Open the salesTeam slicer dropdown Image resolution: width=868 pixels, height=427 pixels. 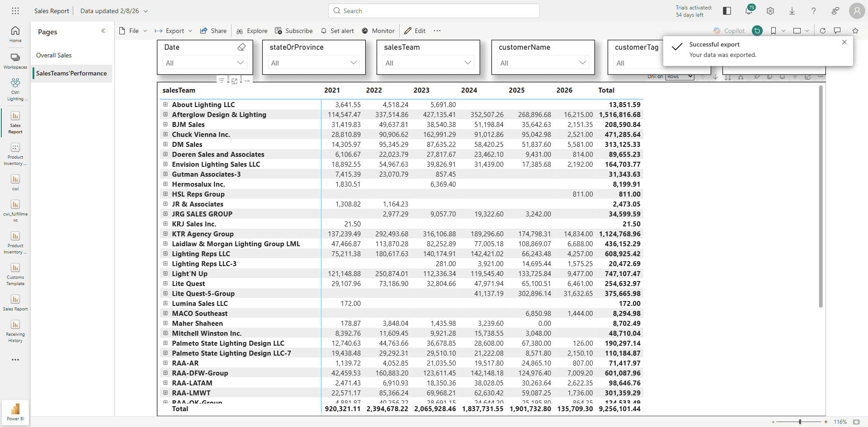click(x=429, y=63)
